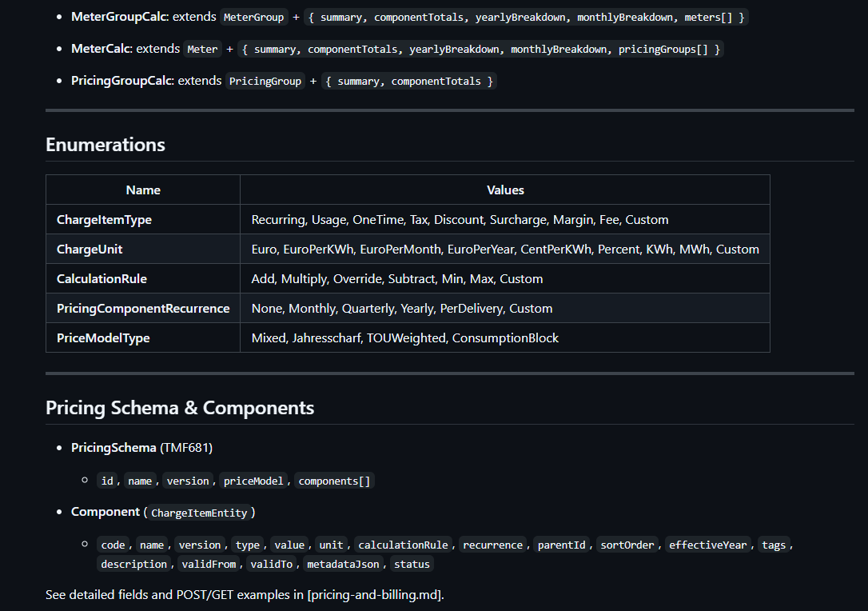Click the 'validTo' field tag
This screenshot has height=611, width=868.
click(x=271, y=564)
